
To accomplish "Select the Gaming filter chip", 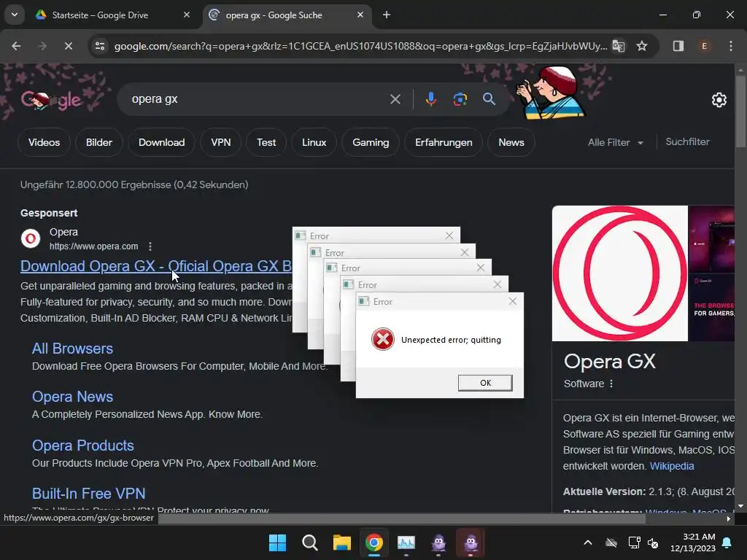I will tap(371, 142).
